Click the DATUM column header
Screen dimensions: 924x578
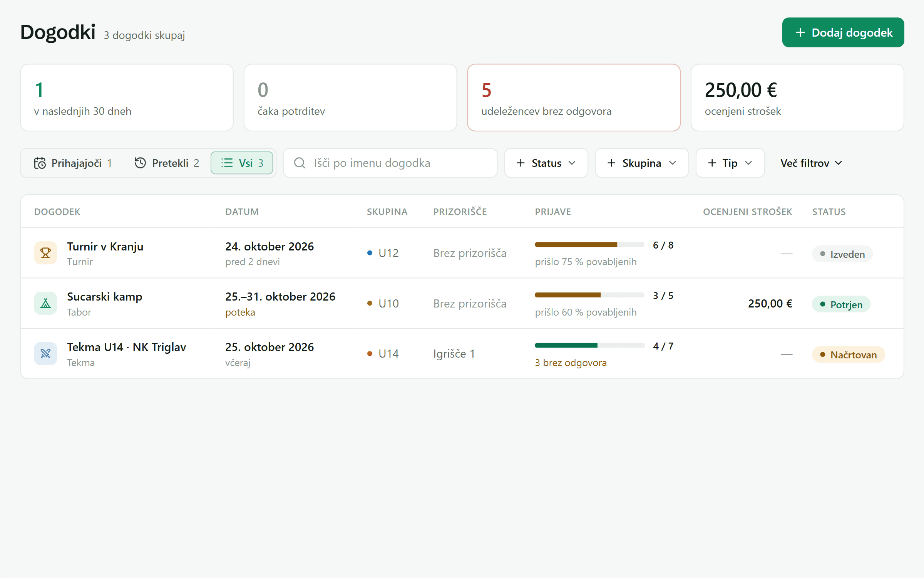242,212
